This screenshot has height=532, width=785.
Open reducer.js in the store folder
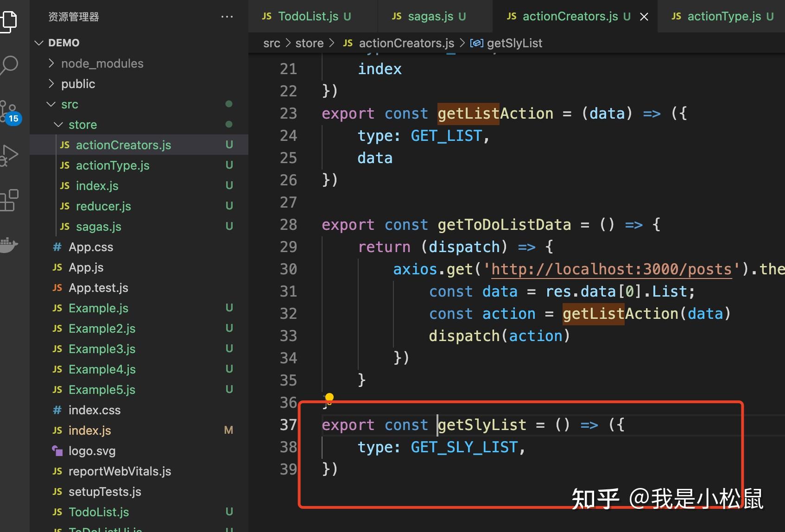(x=139, y=206)
